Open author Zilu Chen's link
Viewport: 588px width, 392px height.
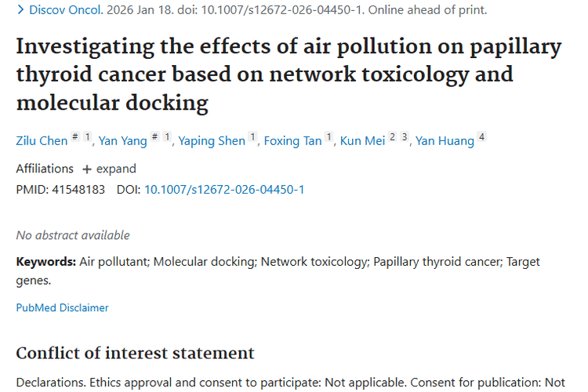[42, 141]
